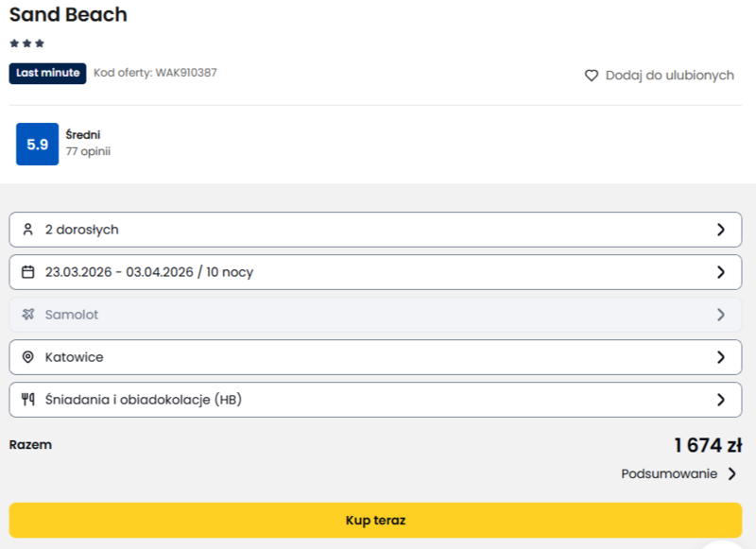The height and width of the screenshot is (549, 756).
Task: Click the person icon beside 2 dorosłych
Action: [27, 230]
